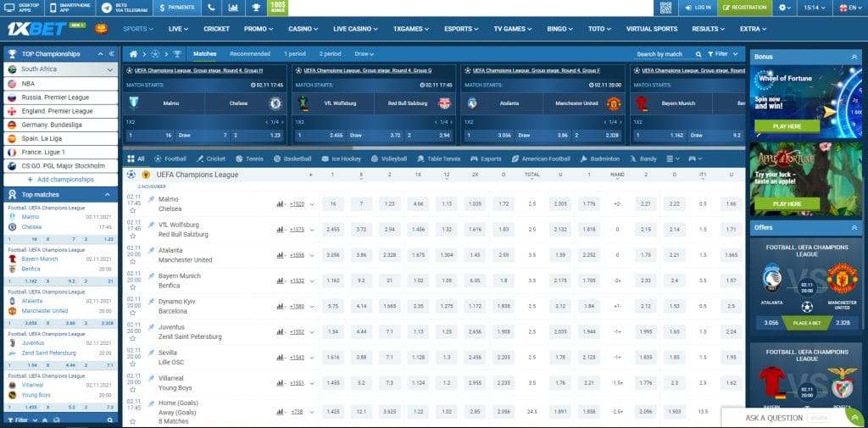Collapse the Top matches panel
868x428 pixels.
click(x=106, y=195)
